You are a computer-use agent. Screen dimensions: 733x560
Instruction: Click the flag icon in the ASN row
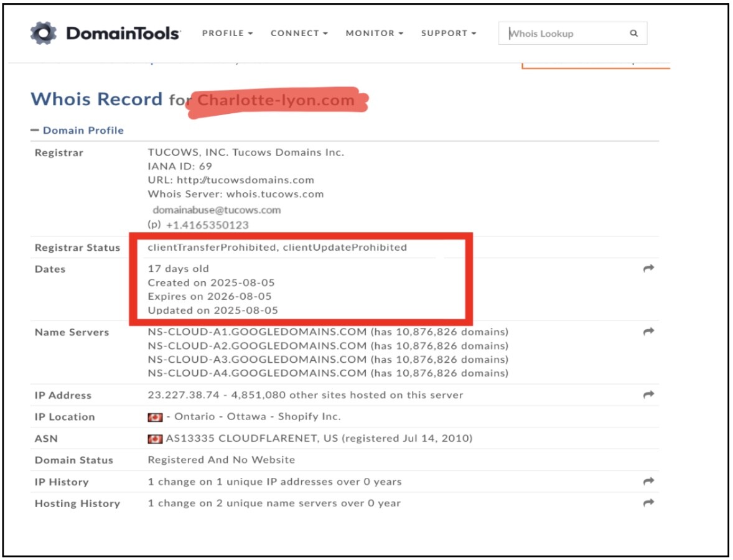click(x=155, y=439)
